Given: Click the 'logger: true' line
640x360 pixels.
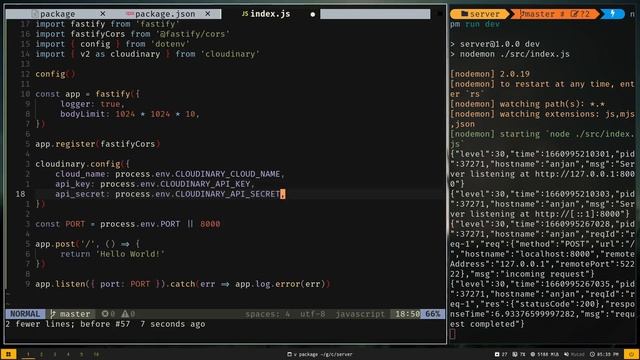Looking at the screenshot, I should coord(92,104).
